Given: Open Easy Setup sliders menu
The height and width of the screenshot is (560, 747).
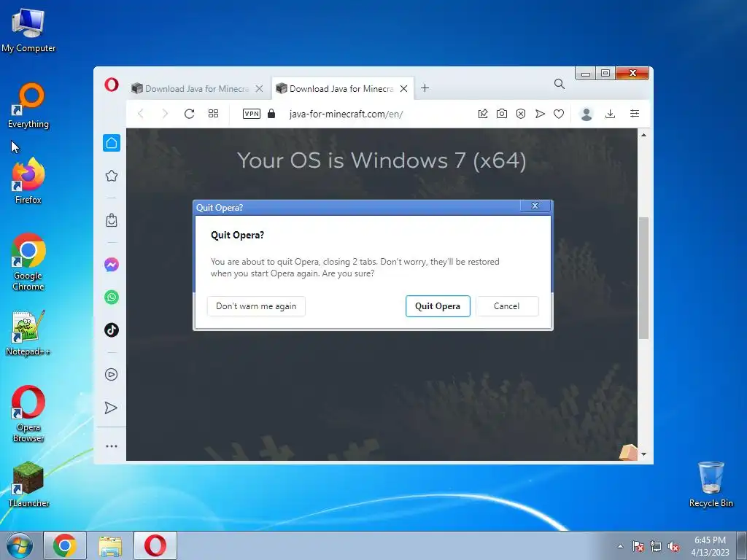Looking at the screenshot, I should click(635, 113).
